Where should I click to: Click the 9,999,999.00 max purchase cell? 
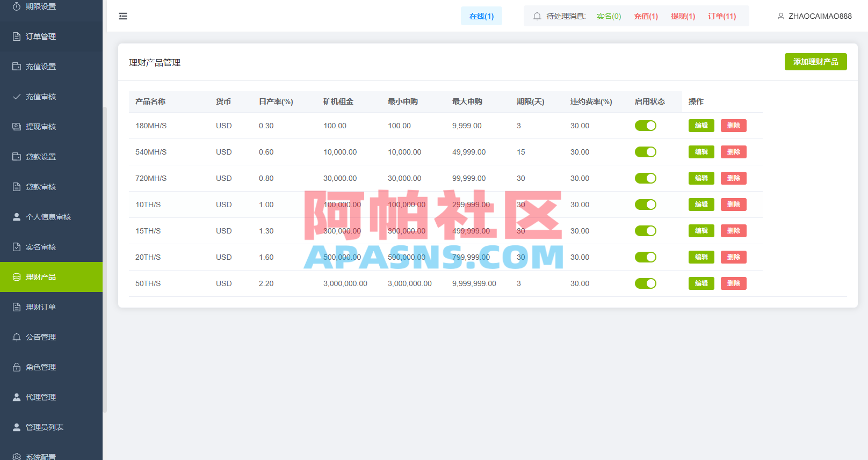pos(474,283)
